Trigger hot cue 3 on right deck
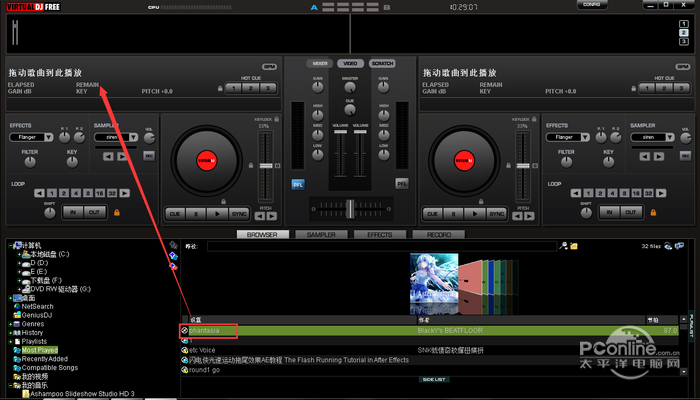The height and width of the screenshot is (400, 700). (681, 88)
